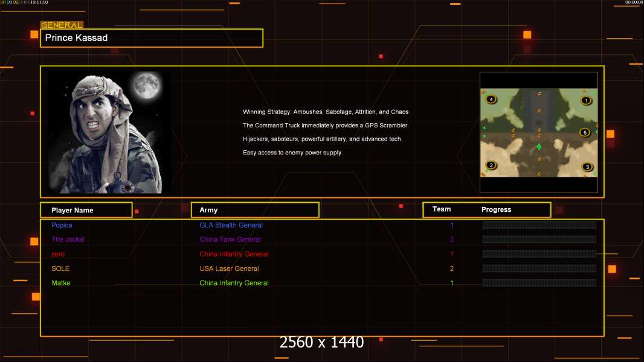Viewport: 644px width, 362px height.
Task: Click the 00:00:00 timer in the corner
Action: point(634,2)
